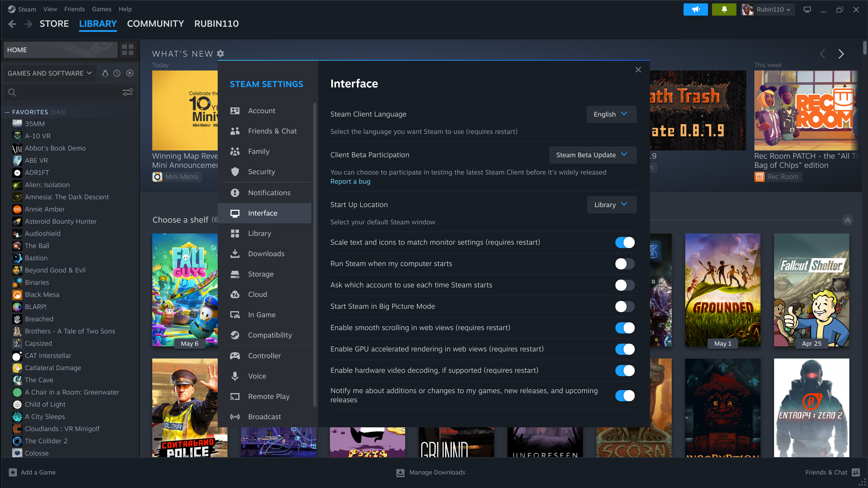868x488 pixels.
Task: Enable Run Steam when computer starts
Action: 625,264
